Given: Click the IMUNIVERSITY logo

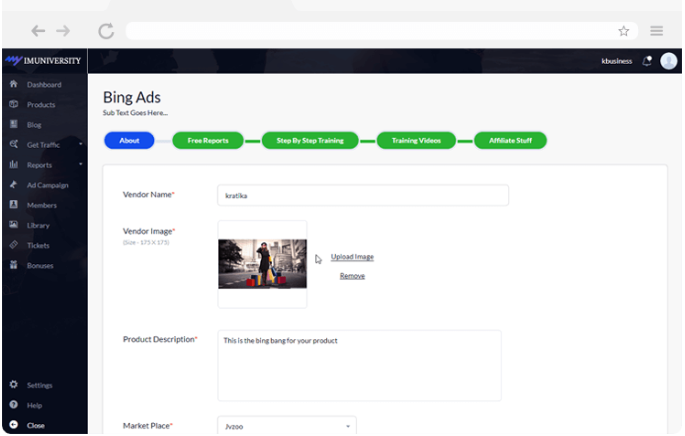Looking at the screenshot, I should point(44,60).
